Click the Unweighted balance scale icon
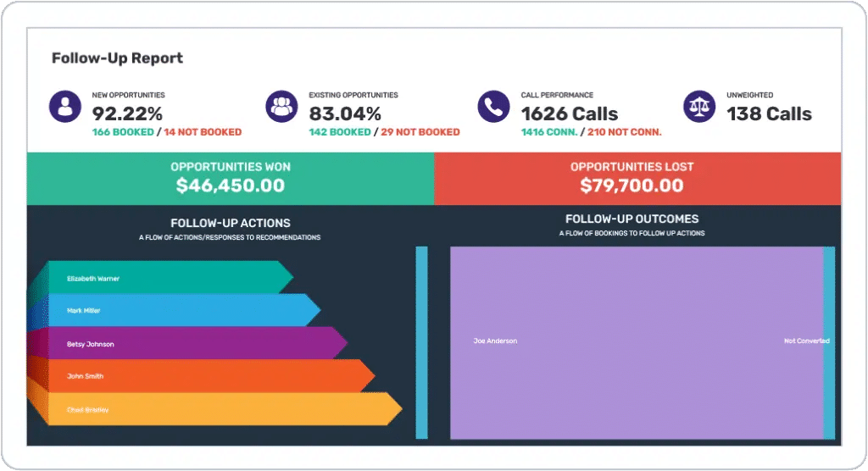Viewport: 868px width, 471px height. [699, 106]
